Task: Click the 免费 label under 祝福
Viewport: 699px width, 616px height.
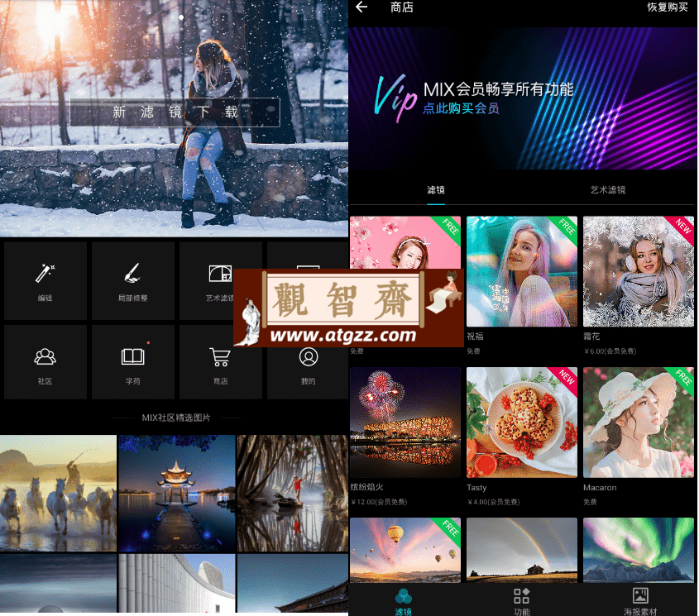Action: [473, 351]
